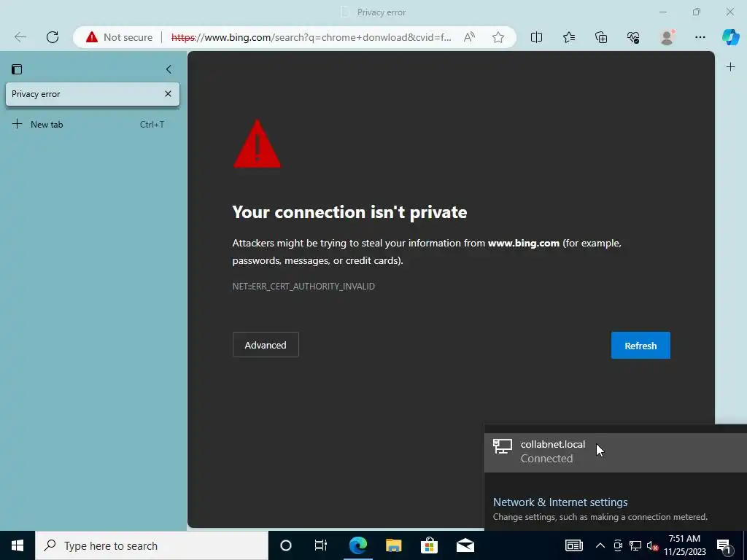The width and height of the screenshot is (747, 560).
Task: Collapse the vertical tabs pane
Action: coord(169,69)
